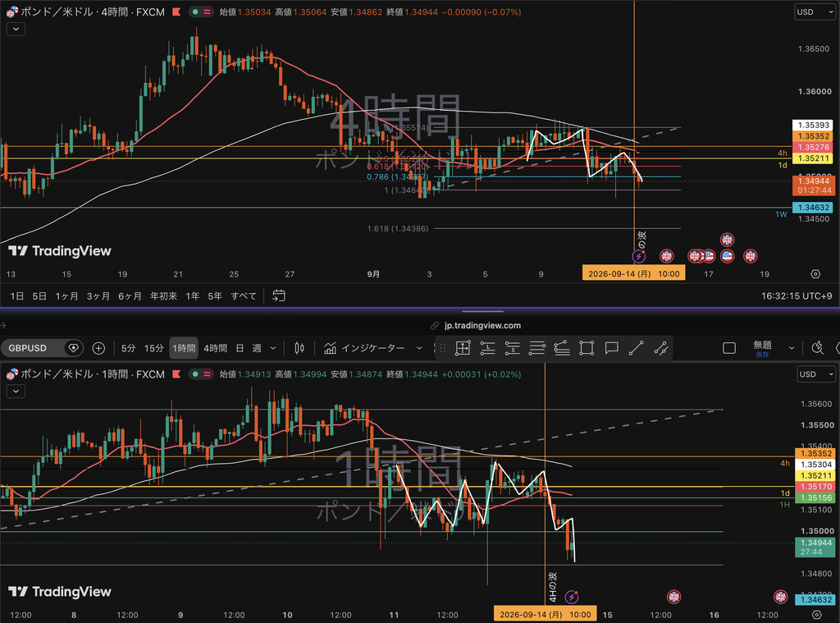840x623 pixels.
Task: Open the 無題 layout name dropdown arrow
Action: click(x=792, y=349)
